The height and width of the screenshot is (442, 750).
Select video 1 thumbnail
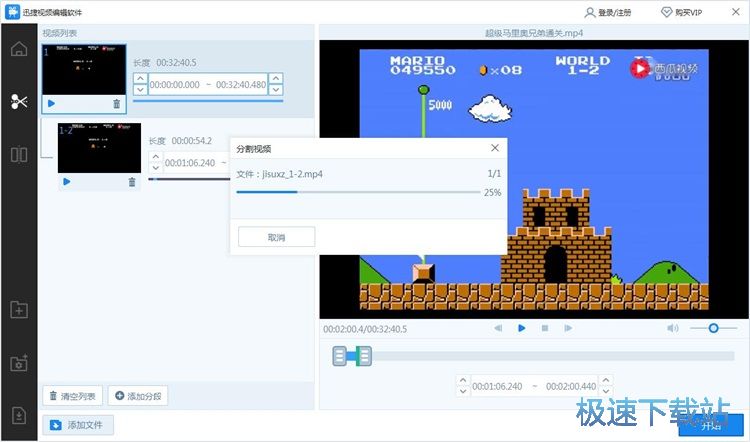pyautogui.click(x=84, y=70)
